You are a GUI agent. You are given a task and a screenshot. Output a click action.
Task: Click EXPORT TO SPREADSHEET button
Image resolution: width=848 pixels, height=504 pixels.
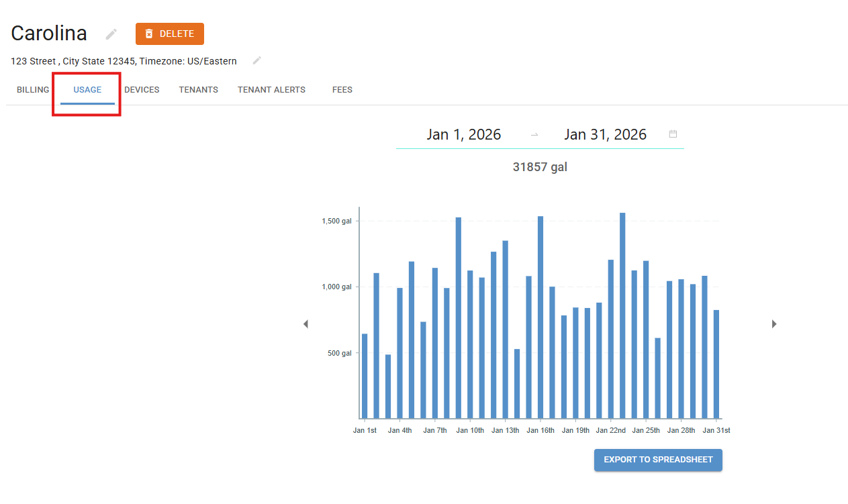coord(658,460)
